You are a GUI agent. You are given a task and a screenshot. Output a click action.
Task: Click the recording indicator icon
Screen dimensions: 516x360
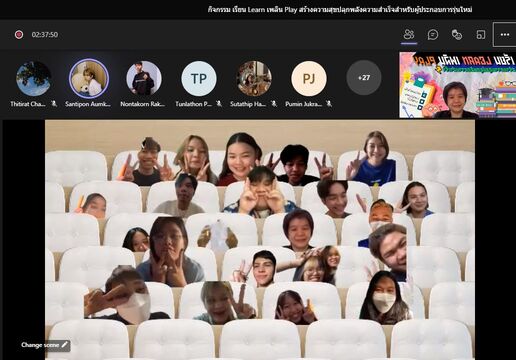coord(19,34)
